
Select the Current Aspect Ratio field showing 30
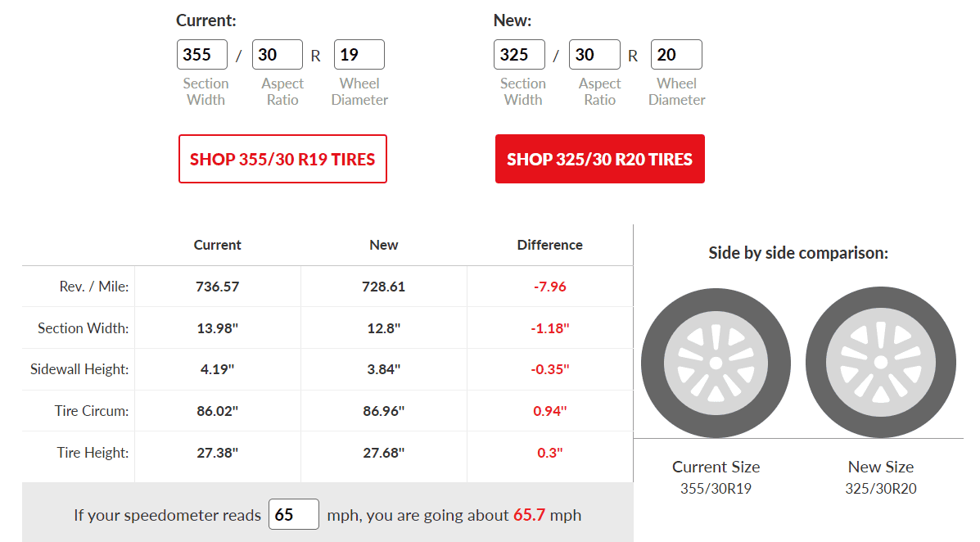pyautogui.click(x=278, y=54)
